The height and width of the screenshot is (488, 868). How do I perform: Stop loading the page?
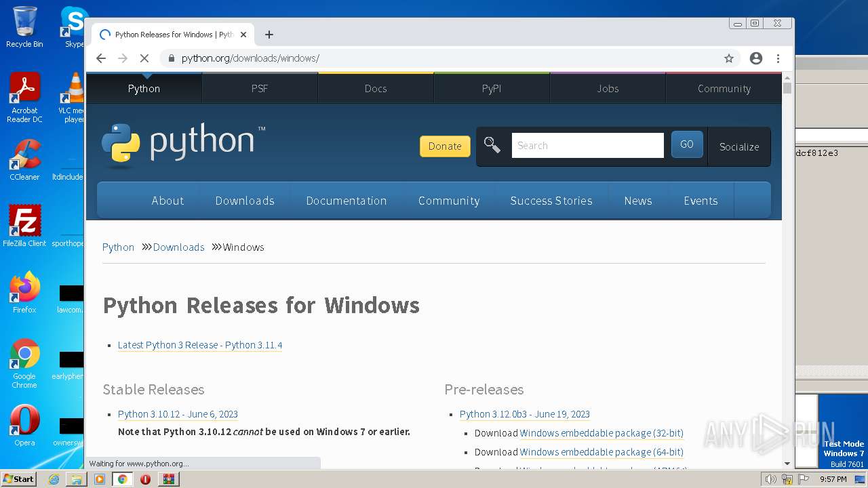pyautogui.click(x=144, y=58)
